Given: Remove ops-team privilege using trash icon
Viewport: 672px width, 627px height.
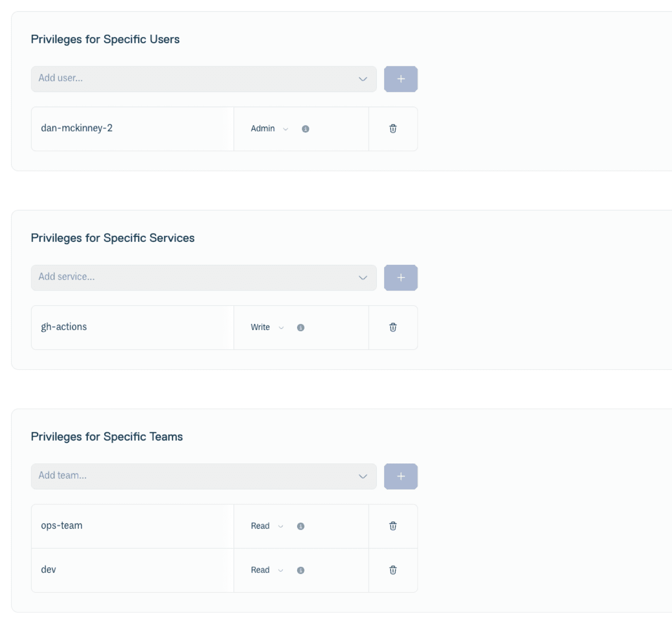Looking at the screenshot, I should (393, 526).
